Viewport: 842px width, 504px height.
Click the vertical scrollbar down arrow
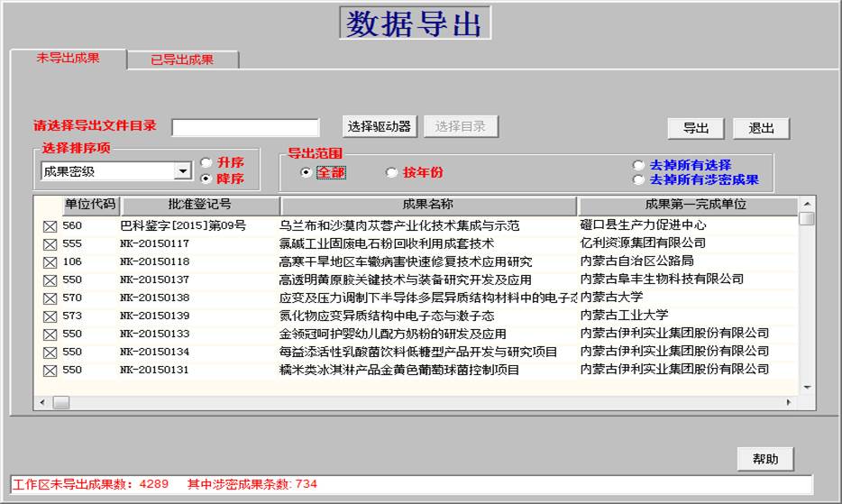coord(807,388)
